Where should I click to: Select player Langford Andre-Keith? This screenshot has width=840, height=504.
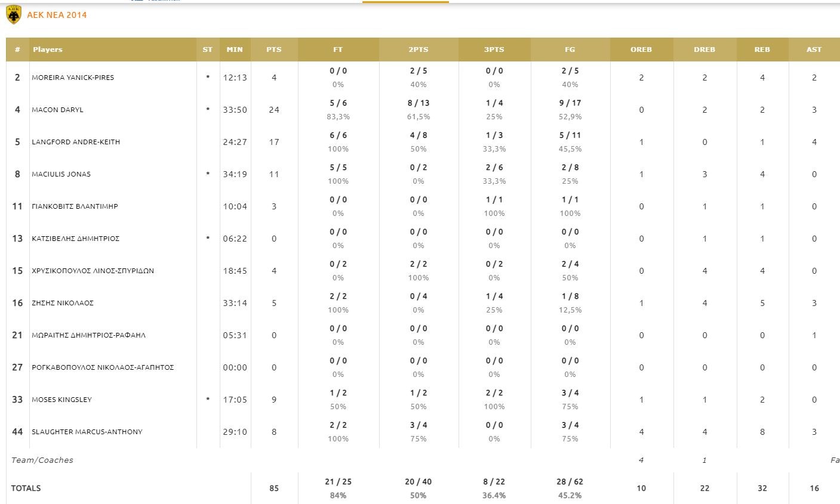(76, 142)
